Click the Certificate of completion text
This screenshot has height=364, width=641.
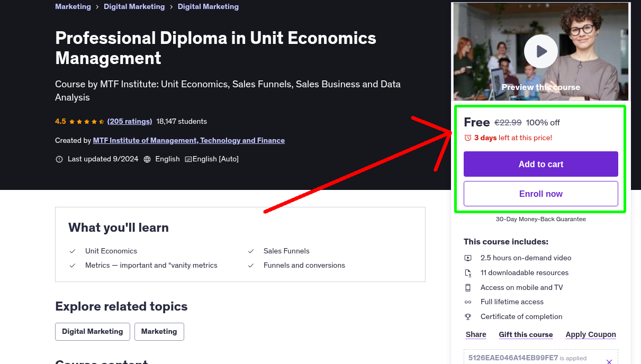[521, 317]
